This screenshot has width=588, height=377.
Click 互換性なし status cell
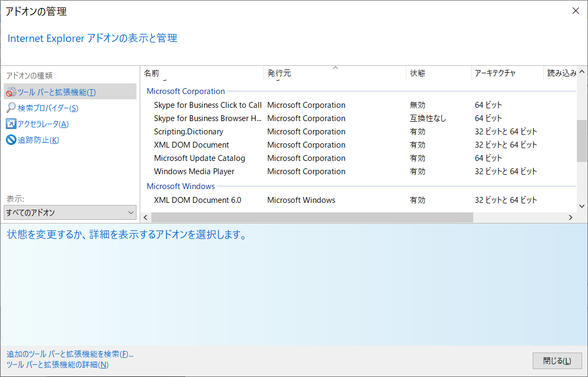[428, 118]
